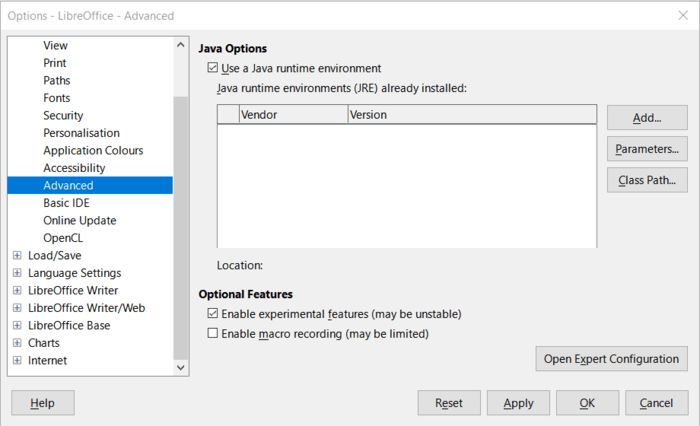
Task: Expand the Load/Save tree node
Action: coord(17,255)
